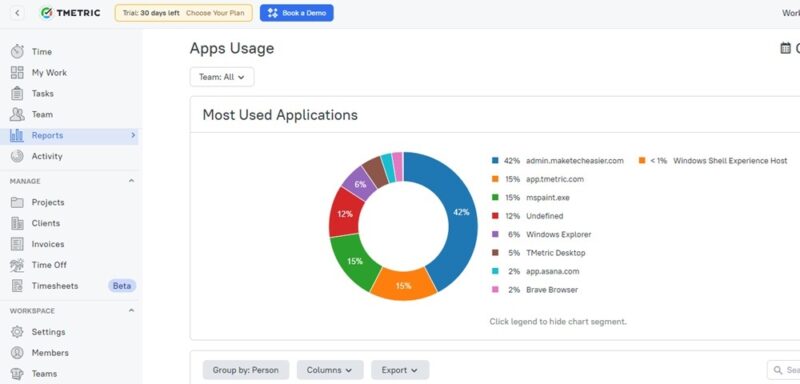Click the Team people icon
This screenshot has width=800, height=384.
tap(17, 114)
